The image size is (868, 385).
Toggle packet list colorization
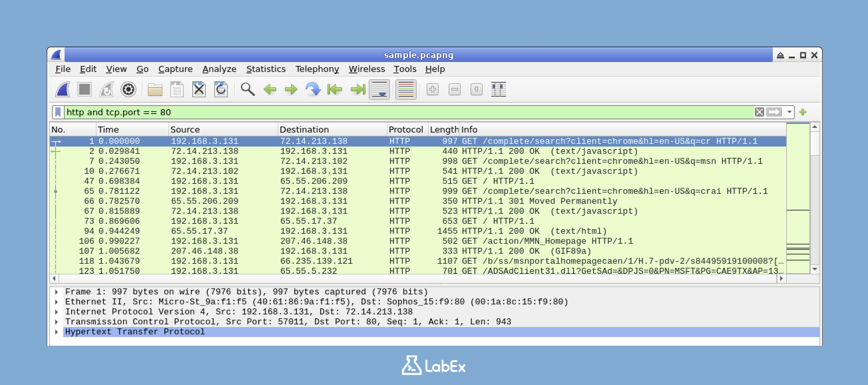point(405,89)
